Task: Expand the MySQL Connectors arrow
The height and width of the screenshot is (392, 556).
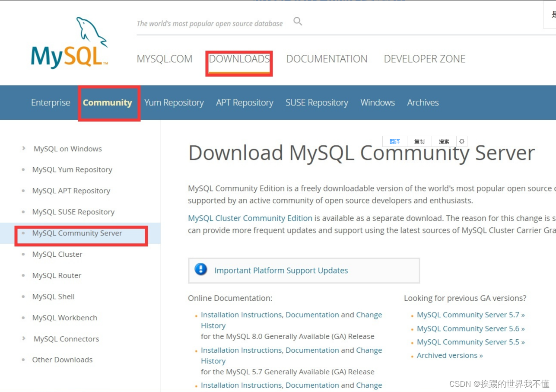Action: pyautogui.click(x=24, y=338)
